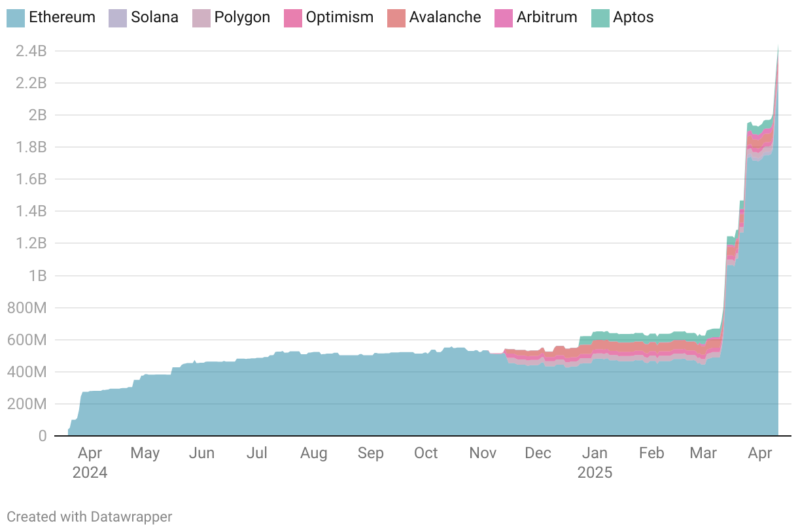Click the 1B y-axis gridline label
This screenshot has height=532, width=798.
click(x=37, y=275)
